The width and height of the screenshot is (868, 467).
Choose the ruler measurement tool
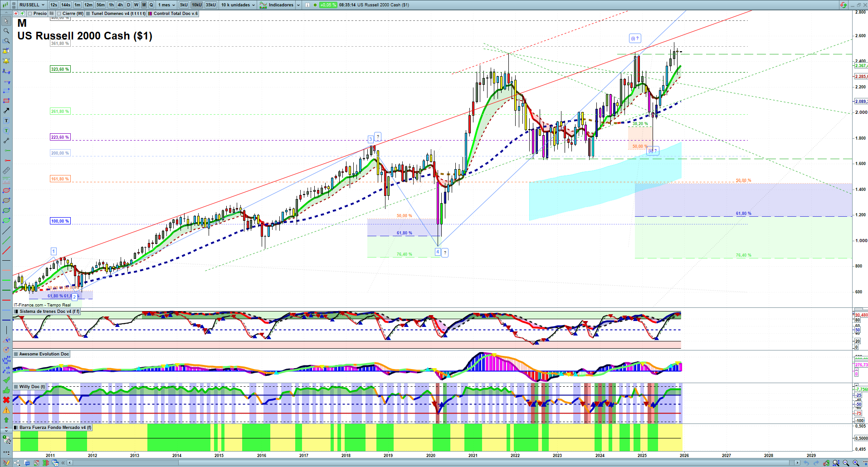click(6, 170)
